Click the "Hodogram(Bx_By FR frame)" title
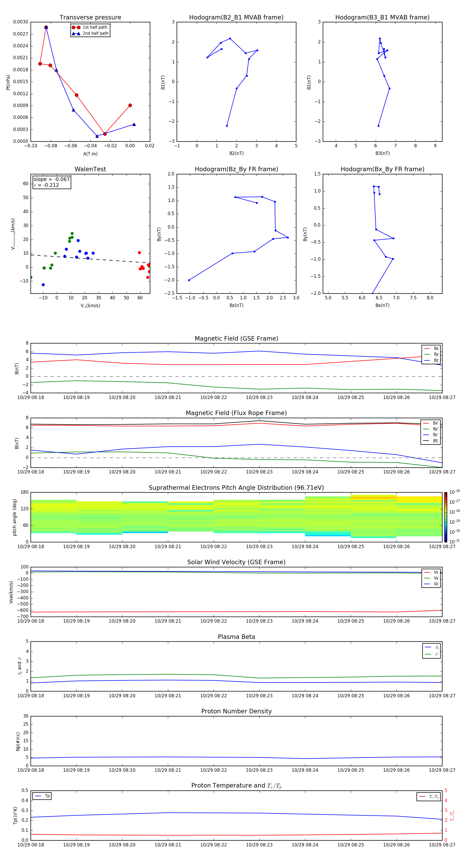The image size is (473, 868). tap(382, 169)
